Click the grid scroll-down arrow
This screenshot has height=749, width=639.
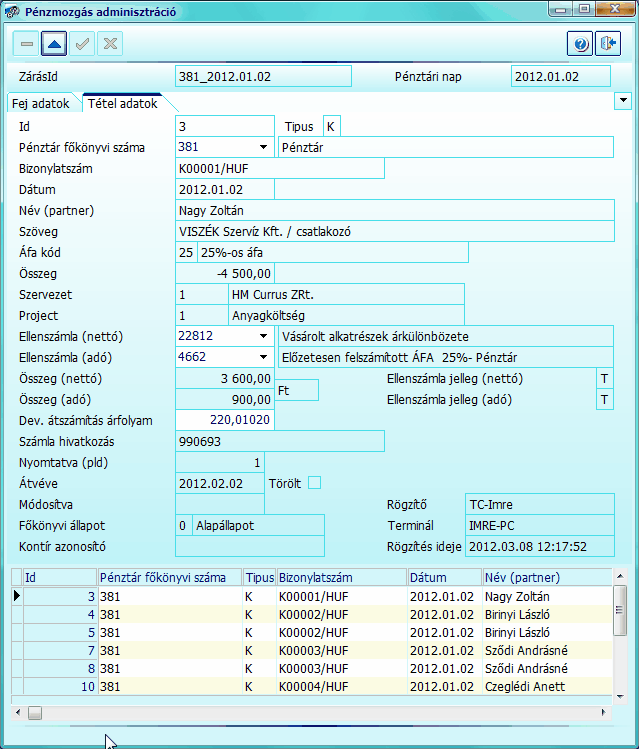620,697
